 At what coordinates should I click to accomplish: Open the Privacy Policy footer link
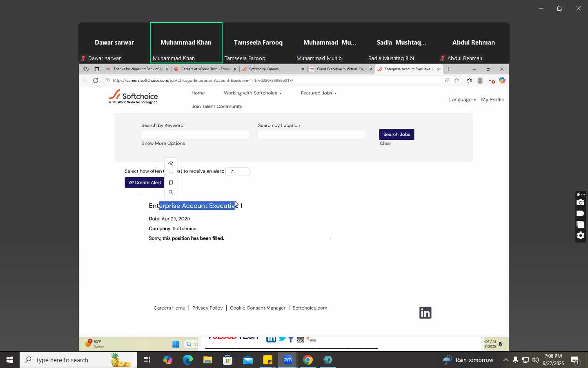pyautogui.click(x=207, y=308)
